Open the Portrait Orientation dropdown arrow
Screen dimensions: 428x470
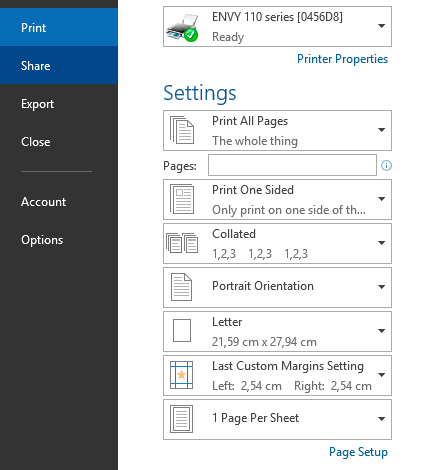(x=382, y=287)
